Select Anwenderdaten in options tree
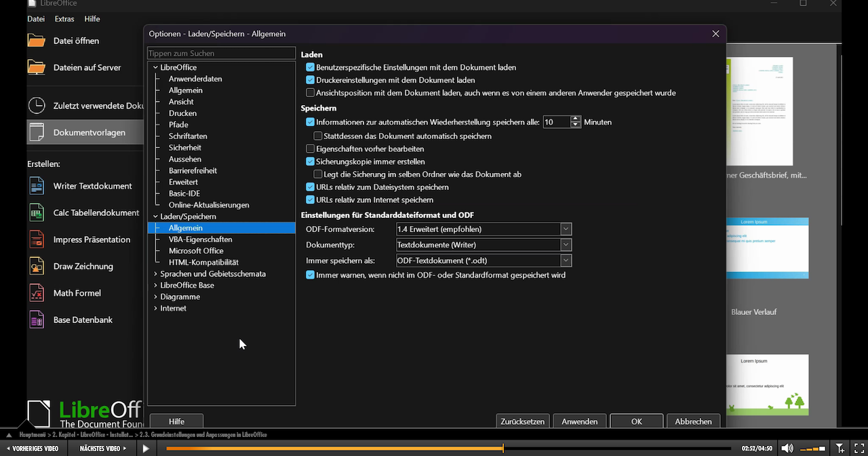The image size is (868, 456). (195, 79)
